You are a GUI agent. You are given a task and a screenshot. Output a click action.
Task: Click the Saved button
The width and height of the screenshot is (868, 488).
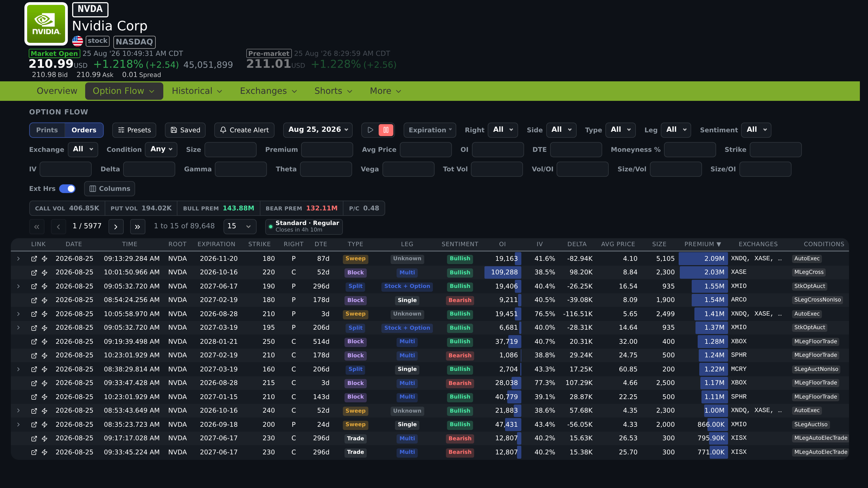point(185,130)
